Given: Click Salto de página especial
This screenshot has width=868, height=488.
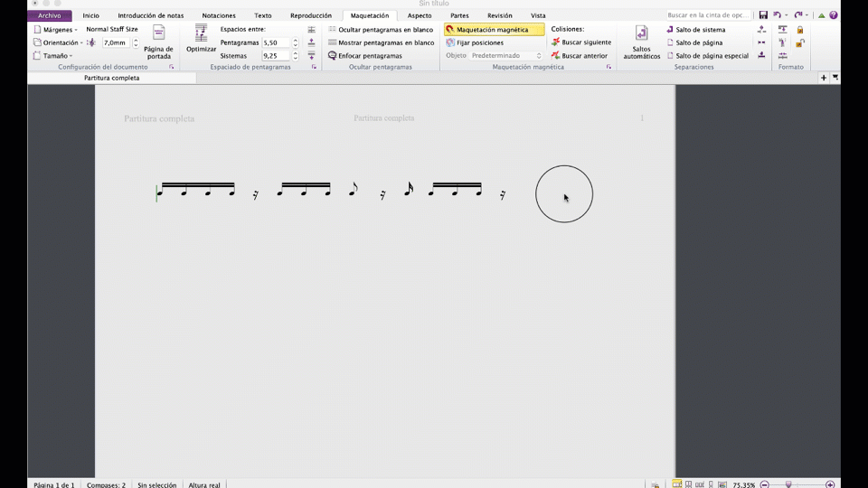Looking at the screenshot, I should click(707, 56).
